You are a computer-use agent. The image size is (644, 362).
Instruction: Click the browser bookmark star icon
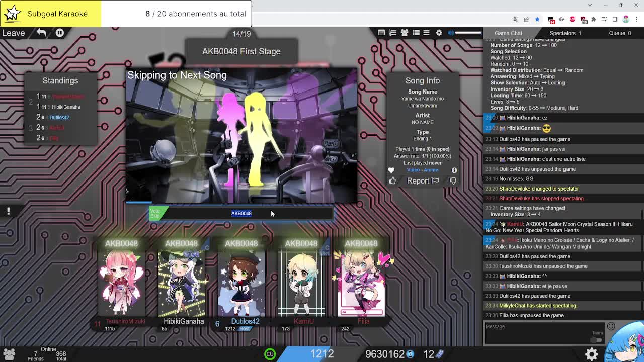[x=537, y=20]
